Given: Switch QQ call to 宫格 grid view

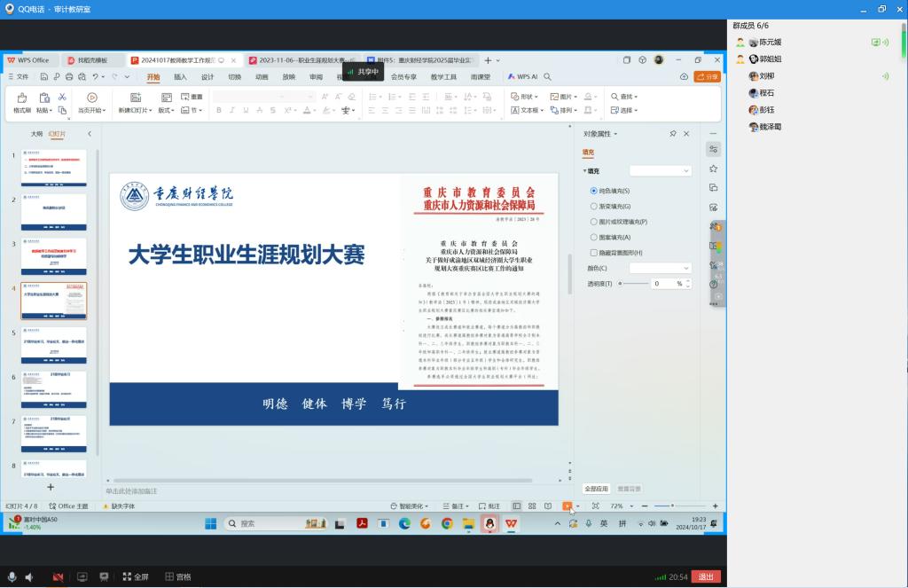Looking at the screenshot, I should (177, 576).
